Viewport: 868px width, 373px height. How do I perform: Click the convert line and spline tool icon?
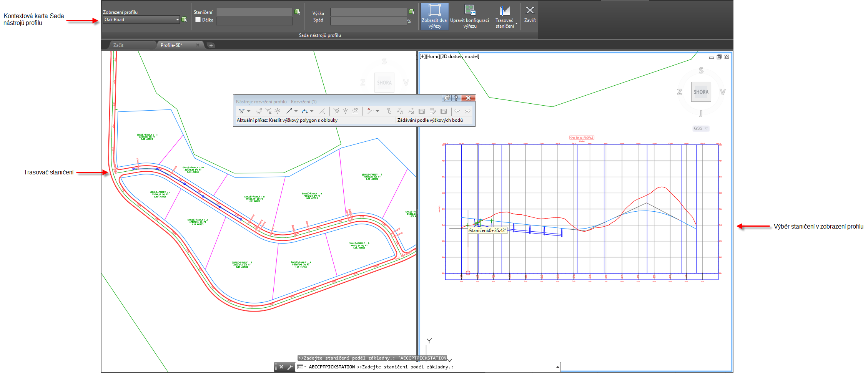[x=322, y=111]
